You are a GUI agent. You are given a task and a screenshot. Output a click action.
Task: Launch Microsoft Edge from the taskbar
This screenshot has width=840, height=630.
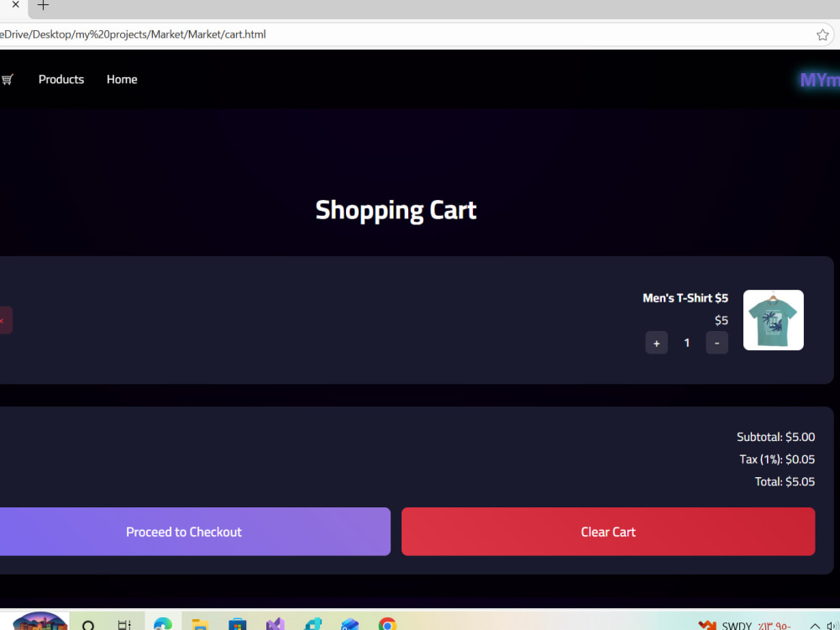[x=163, y=624]
